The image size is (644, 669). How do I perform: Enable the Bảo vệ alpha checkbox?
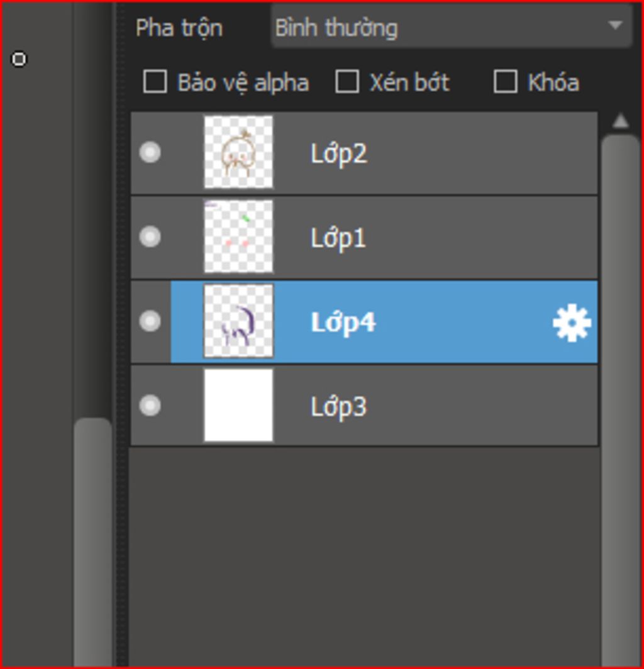coord(155,82)
